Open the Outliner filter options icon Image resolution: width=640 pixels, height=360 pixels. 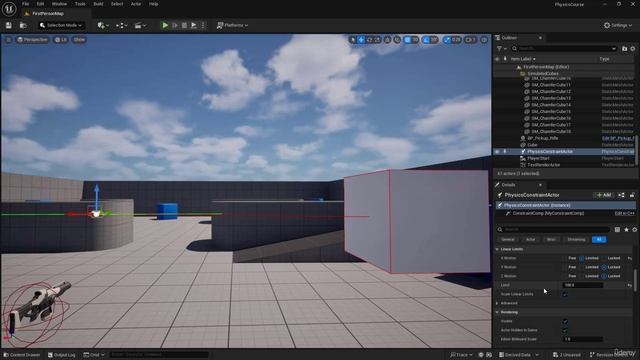coord(501,49)
